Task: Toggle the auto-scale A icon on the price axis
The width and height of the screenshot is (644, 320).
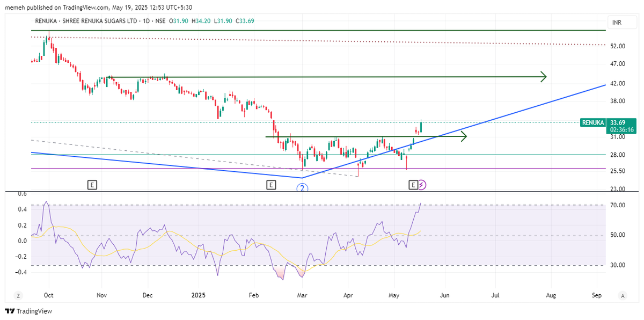Action: coord(623,295)
